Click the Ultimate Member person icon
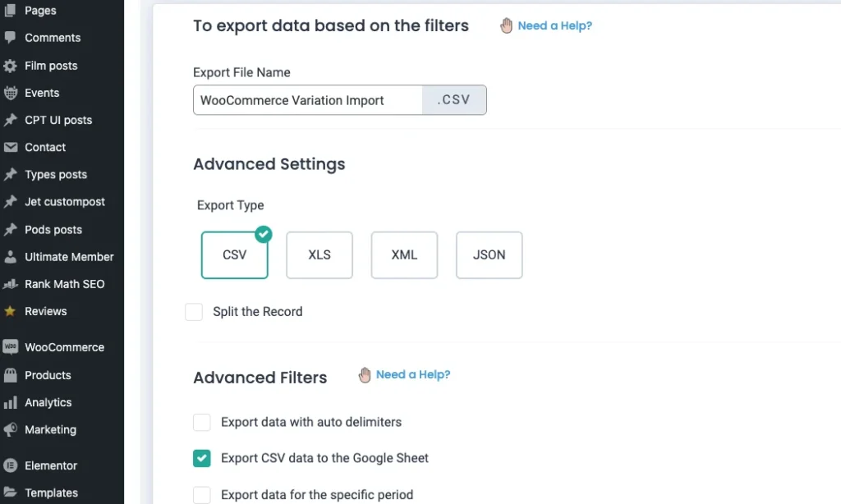Viewport: 841px width, 504px height. (x=11, y=257)
